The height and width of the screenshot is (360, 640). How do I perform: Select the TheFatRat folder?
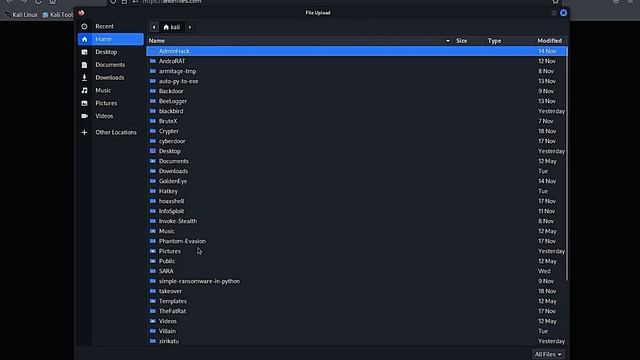[x=357, y=311]
